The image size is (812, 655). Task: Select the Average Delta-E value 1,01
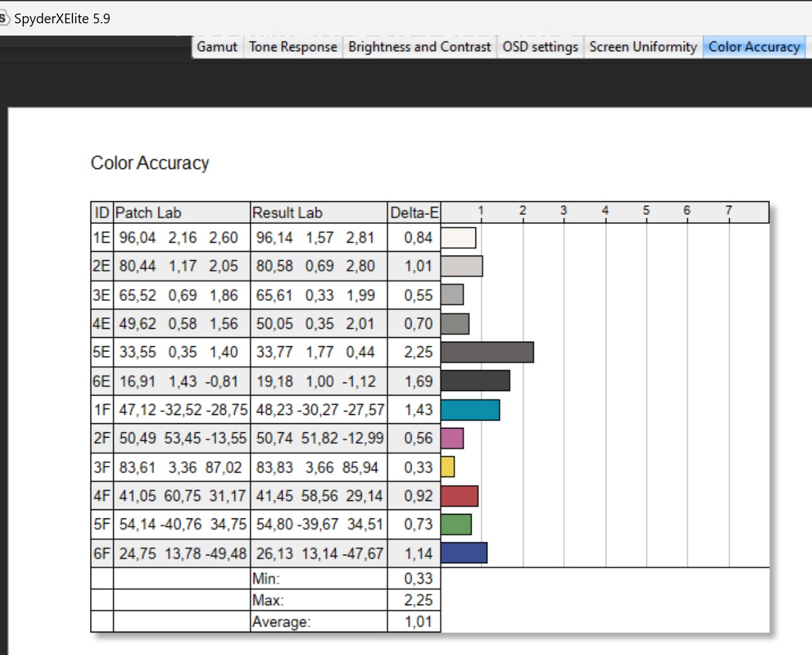(x=418, y=621)
